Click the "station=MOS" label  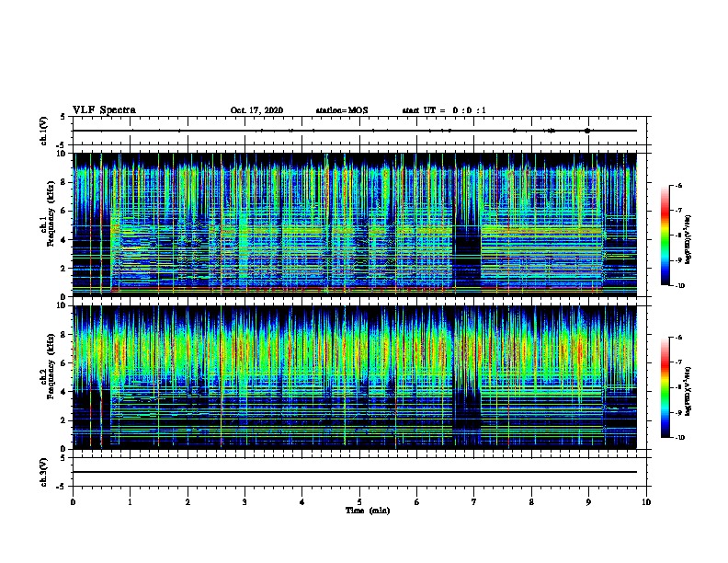click(342, 110)
